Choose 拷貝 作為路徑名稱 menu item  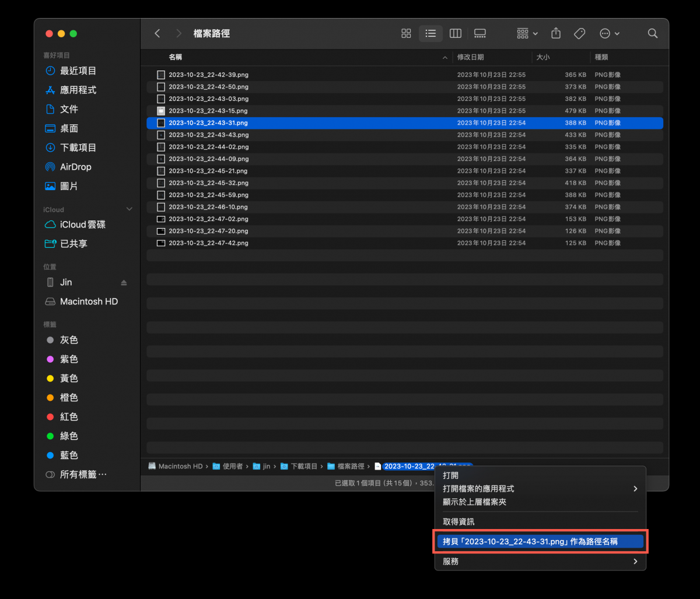pos(540,542)
